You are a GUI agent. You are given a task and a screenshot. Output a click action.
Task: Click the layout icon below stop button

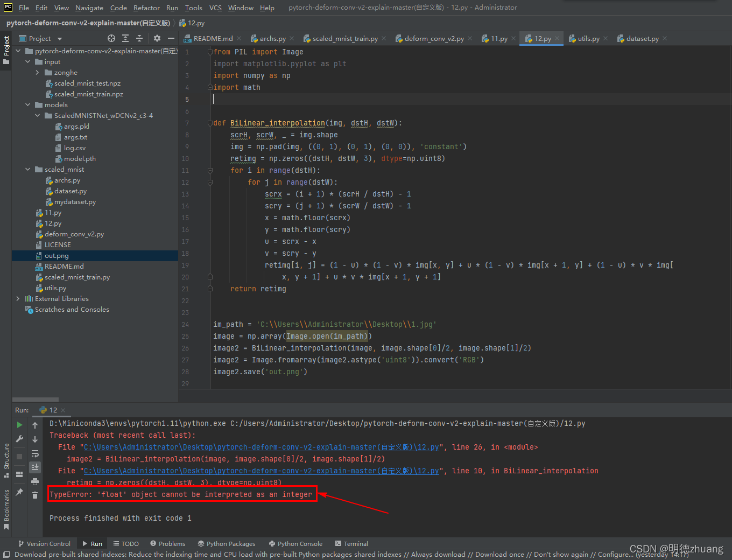(x=20, y=474)
